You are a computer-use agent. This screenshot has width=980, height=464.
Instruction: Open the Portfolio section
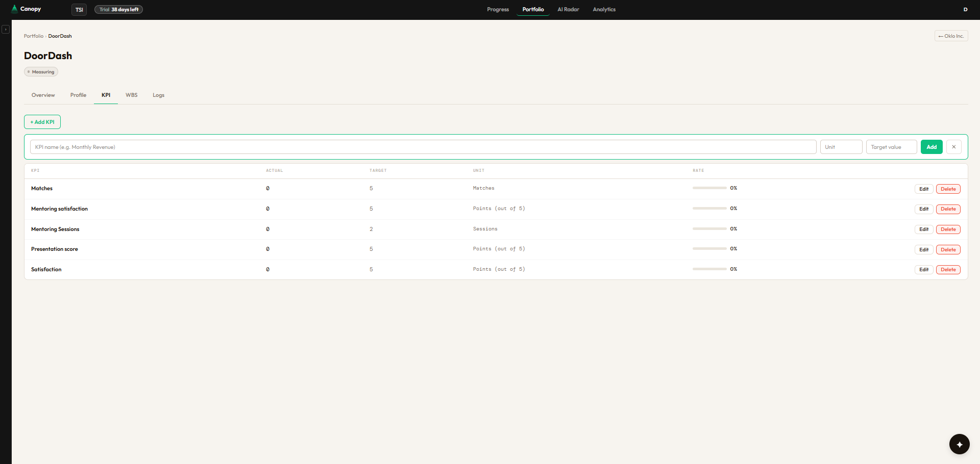533,10
